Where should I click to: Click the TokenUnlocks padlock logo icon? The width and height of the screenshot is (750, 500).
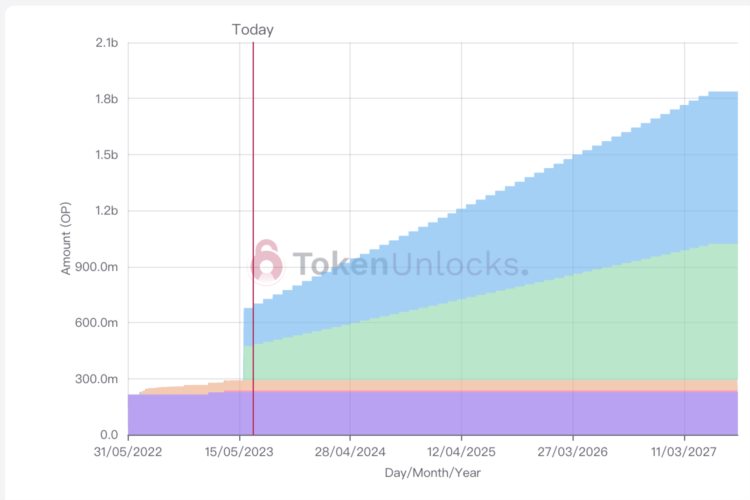[x=266, y=261]
